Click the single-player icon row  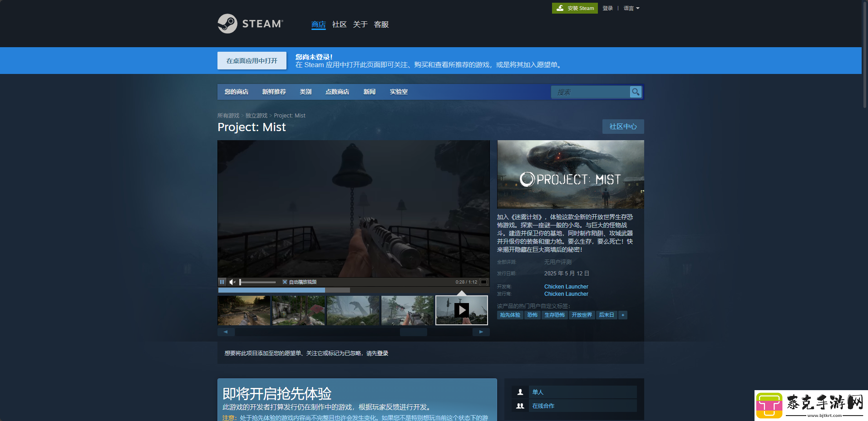pyautogui.click(x=574, y=392)
